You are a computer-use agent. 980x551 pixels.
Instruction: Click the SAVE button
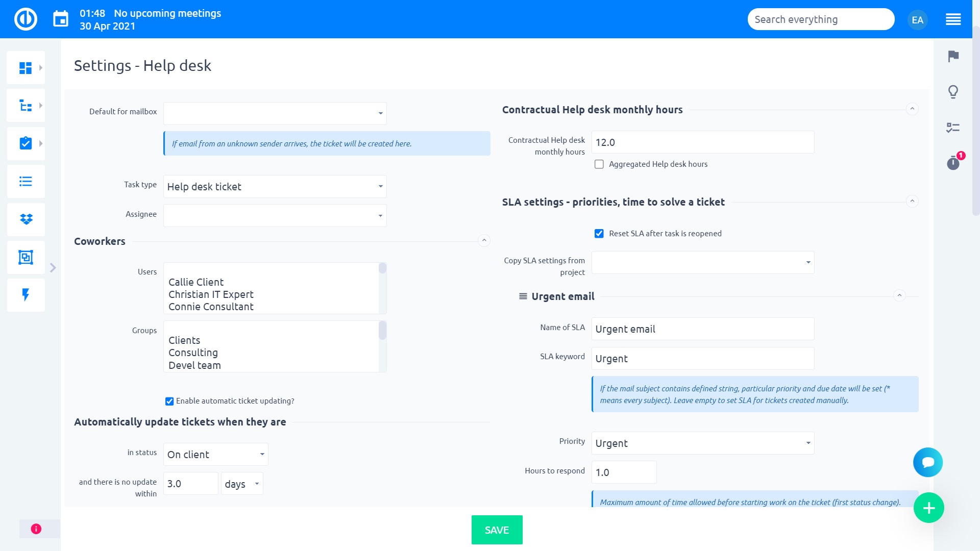[497, 530]
